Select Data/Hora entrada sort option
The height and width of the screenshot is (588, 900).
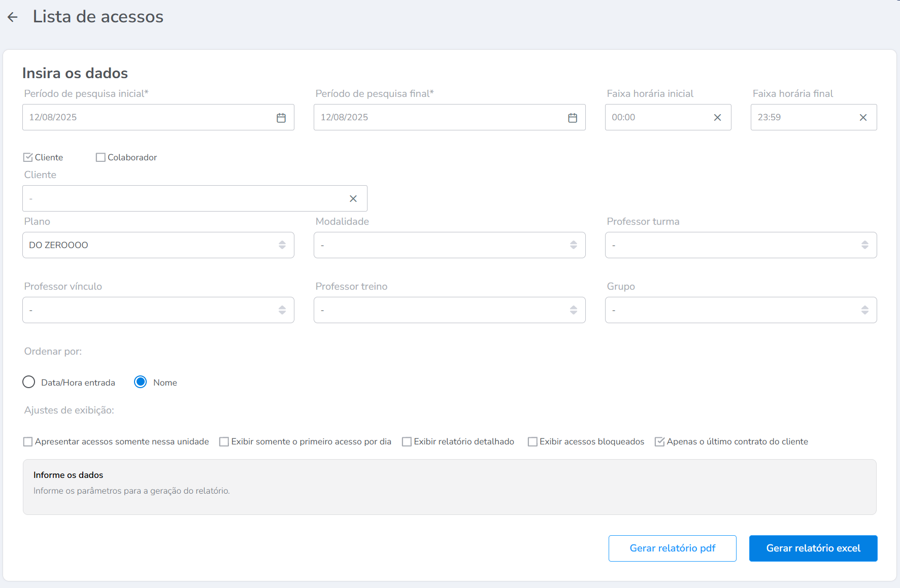pos(29,382)
